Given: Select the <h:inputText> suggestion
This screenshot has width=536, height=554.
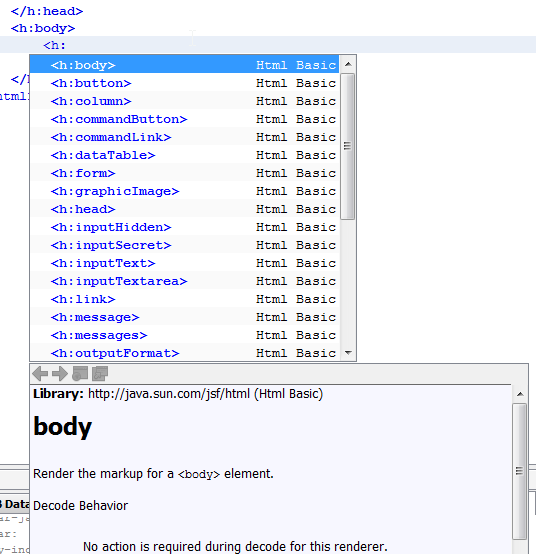Looking at the screenshot, I should 184,263.
